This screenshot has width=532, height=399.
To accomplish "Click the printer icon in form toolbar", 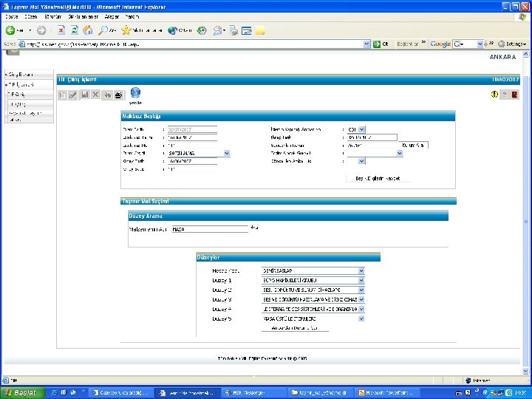I will click(x=118, y=95).
